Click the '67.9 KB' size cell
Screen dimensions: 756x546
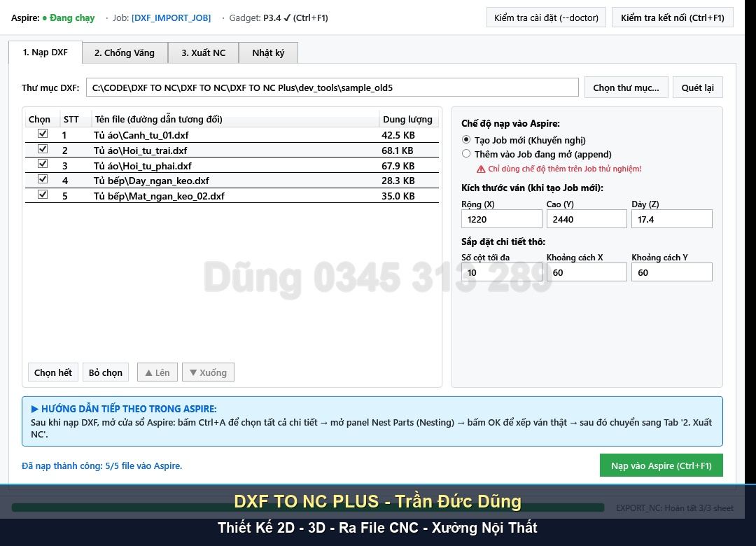point(398,166)
